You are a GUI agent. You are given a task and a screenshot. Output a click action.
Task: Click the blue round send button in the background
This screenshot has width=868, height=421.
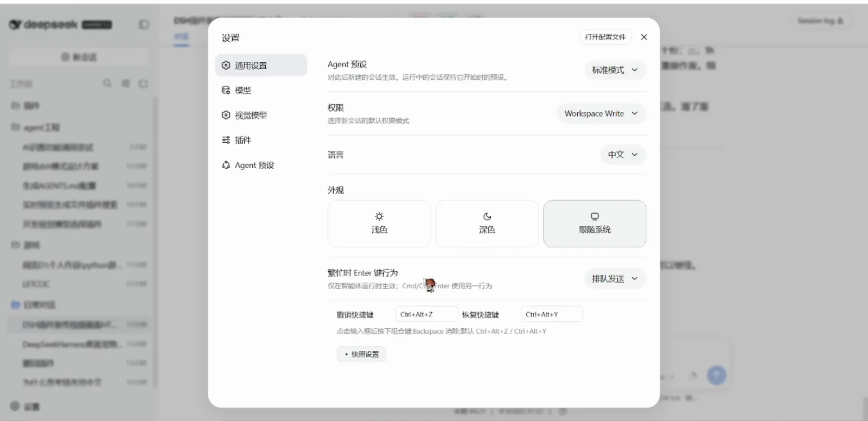(717, 375)
